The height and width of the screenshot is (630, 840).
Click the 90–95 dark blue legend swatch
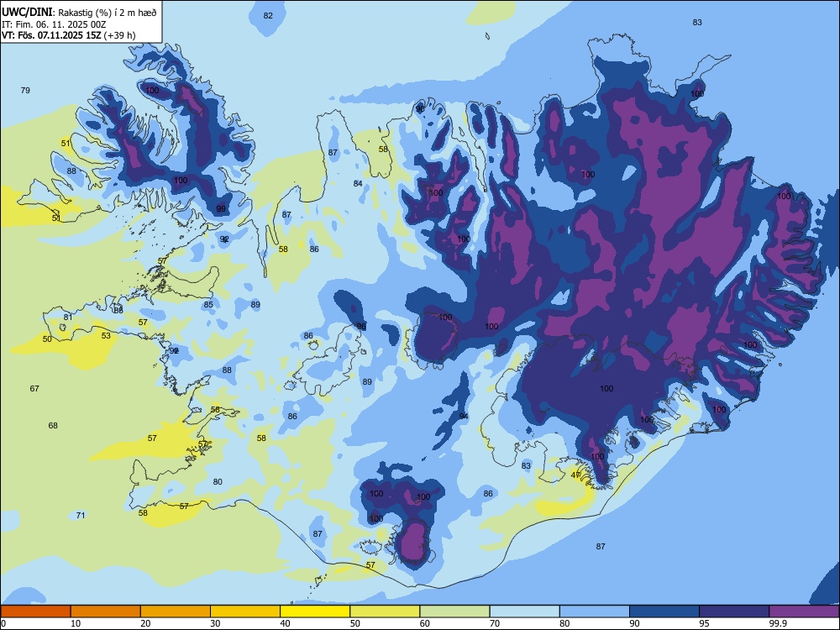664,612
